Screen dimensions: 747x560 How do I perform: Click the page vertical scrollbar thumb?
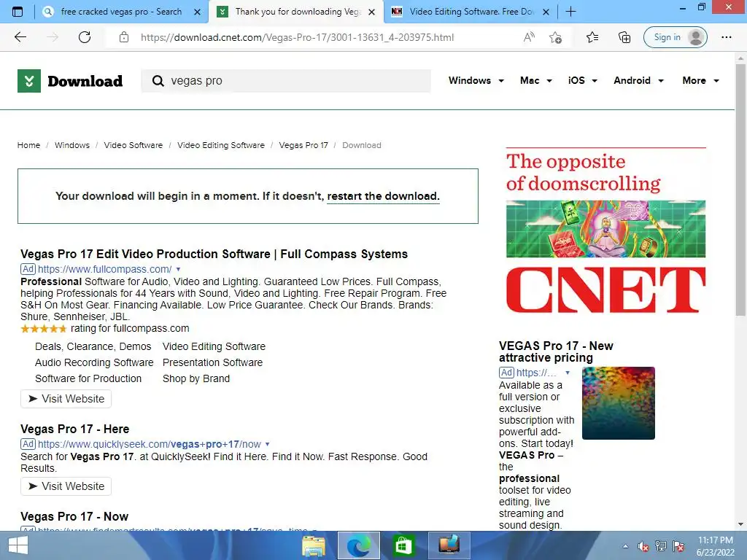pyautogui.click(x=740, y=190)
